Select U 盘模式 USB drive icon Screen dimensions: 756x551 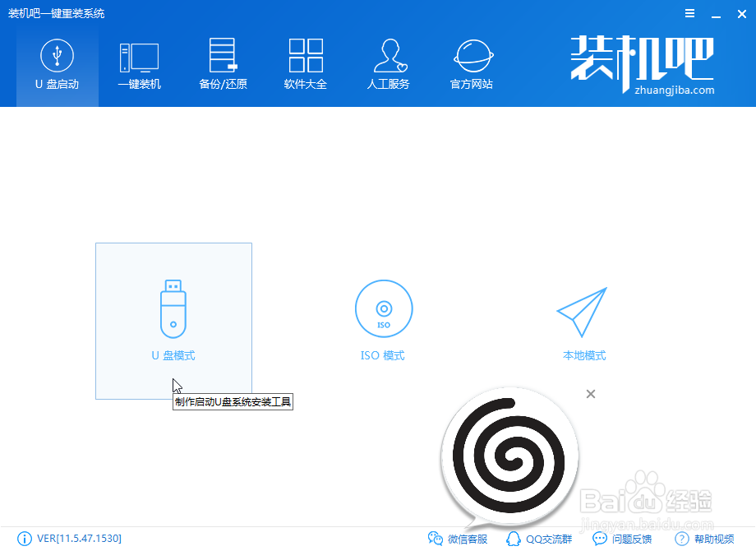tap(173, 308)
